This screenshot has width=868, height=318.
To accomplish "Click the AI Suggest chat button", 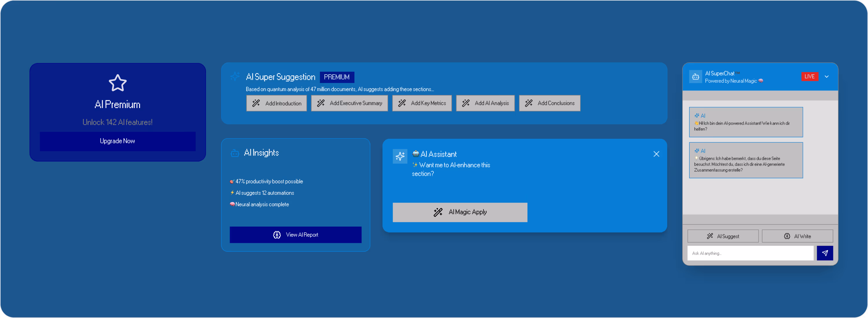I will (723, 236).
